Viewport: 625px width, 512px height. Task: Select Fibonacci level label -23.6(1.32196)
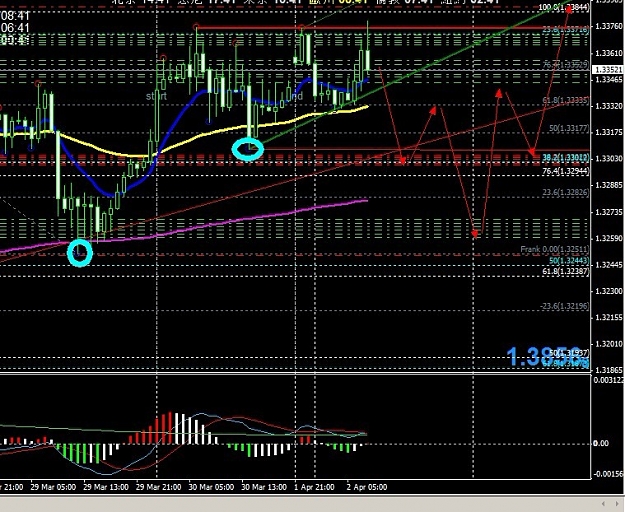tap(564, 306)
